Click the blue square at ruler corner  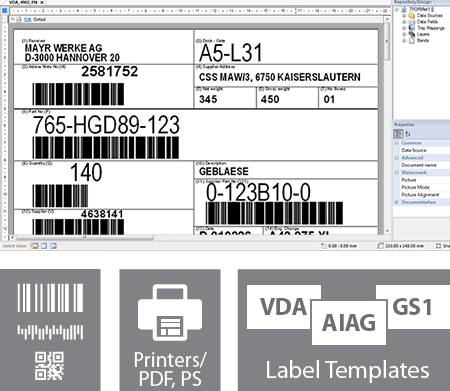(x=5, y=11)
